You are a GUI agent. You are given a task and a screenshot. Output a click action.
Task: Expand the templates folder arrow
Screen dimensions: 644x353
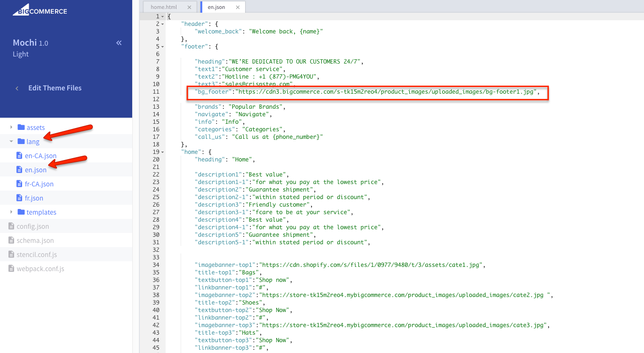point(11,212)
